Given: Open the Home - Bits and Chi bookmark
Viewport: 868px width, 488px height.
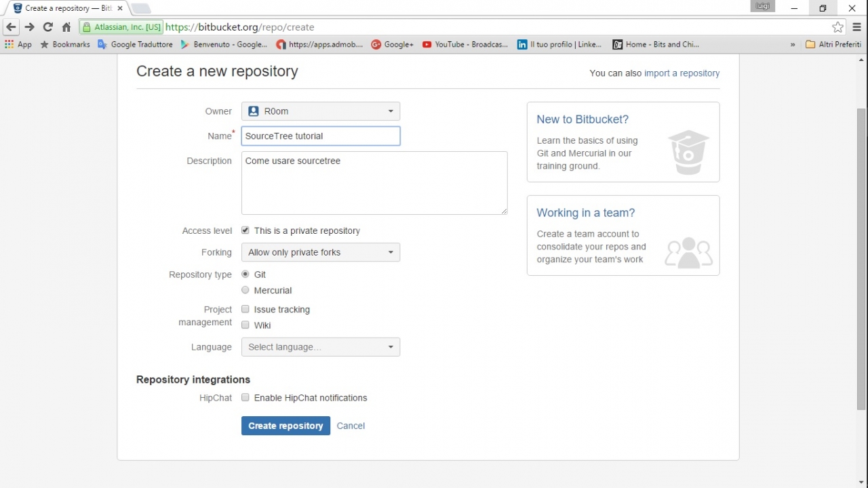Looking at the screenshot, I should point(656,44).
